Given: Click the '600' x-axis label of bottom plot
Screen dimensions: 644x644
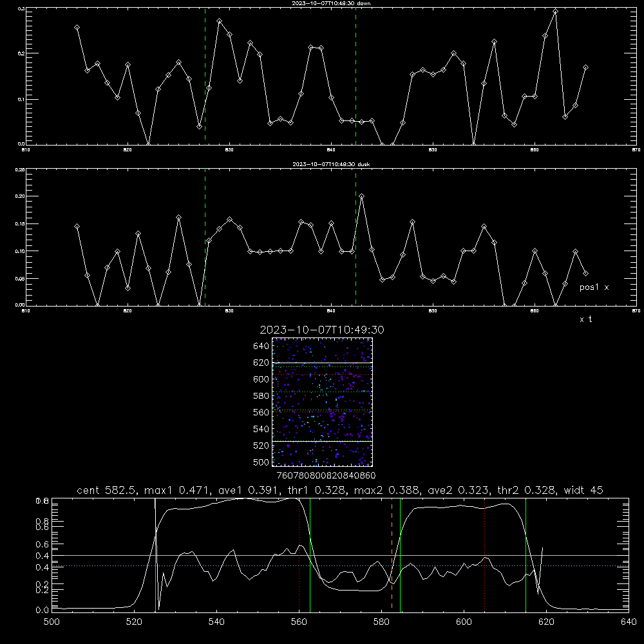Looking at the screenshot, I should tap(464, 622).
